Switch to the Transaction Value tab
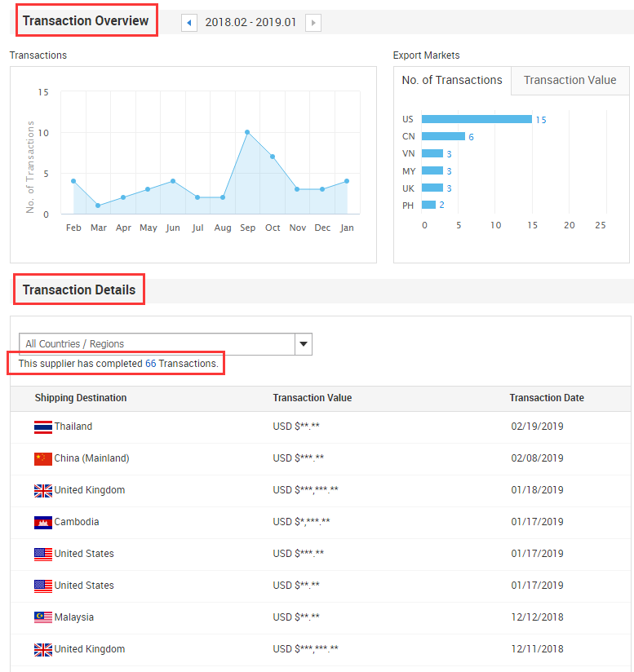Screen dimensions: 634x672 tap(570, 80)
